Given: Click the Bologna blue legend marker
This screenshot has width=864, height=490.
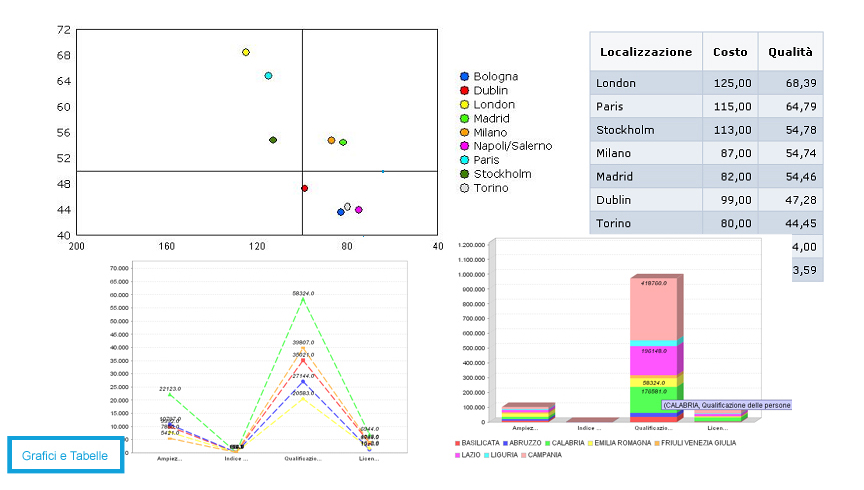Looking at the screenshot, I should (464, 77).
